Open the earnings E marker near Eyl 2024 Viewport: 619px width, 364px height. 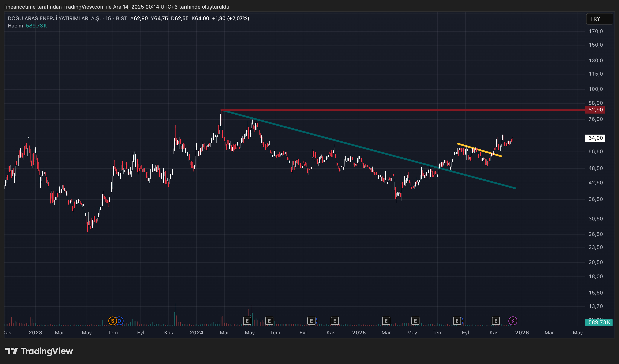click(311, 321)
